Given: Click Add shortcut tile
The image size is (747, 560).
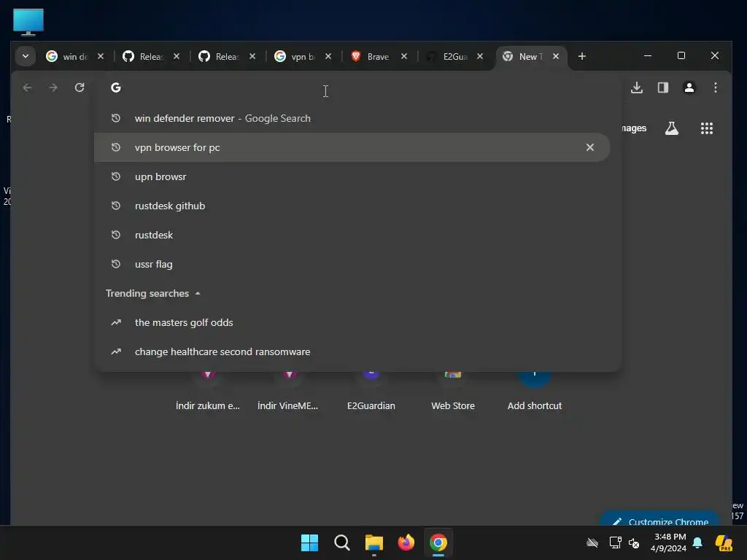Looking at the screenshot, I should [x=535, y=393].
